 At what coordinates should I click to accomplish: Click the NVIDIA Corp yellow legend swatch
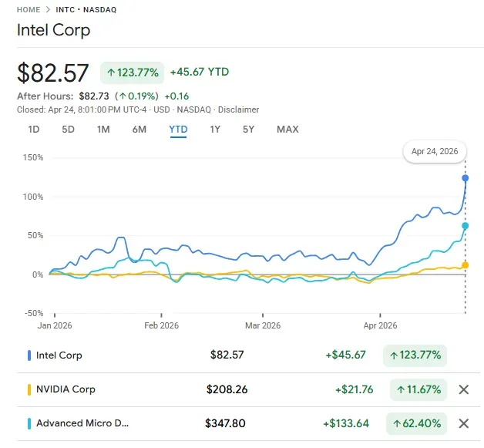pyautogui.click(x=29, y=389)
